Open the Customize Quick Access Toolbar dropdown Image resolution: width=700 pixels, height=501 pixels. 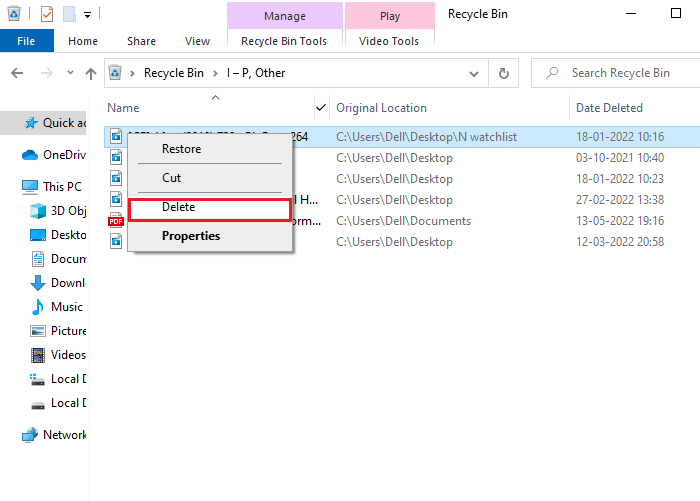click(x=88, y=15)
